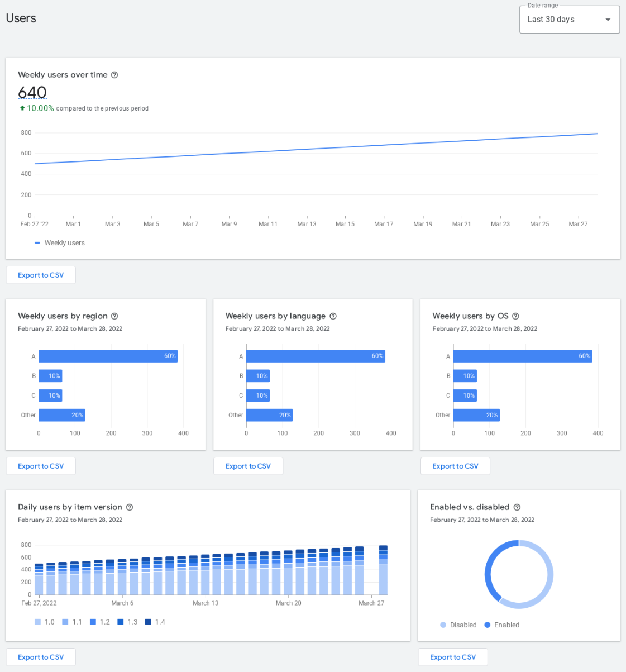
Task: Click the 10% bar for region B
Action: [50, 376]
